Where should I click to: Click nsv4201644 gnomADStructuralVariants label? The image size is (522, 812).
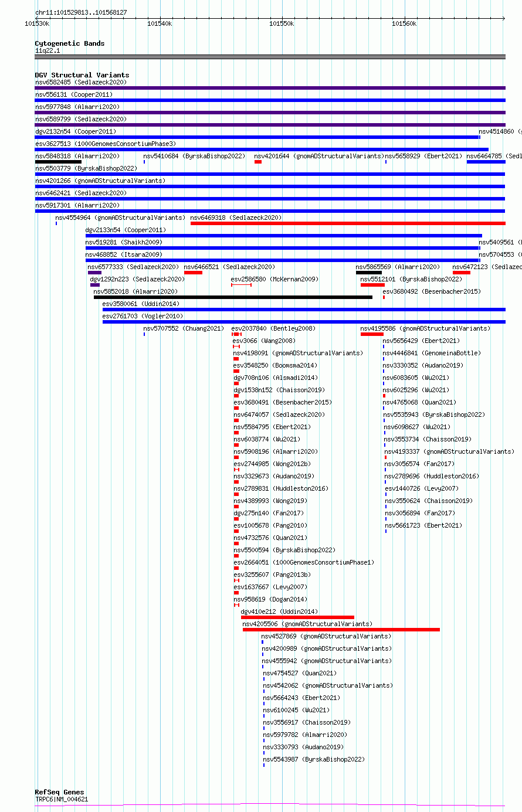[319, 156]
